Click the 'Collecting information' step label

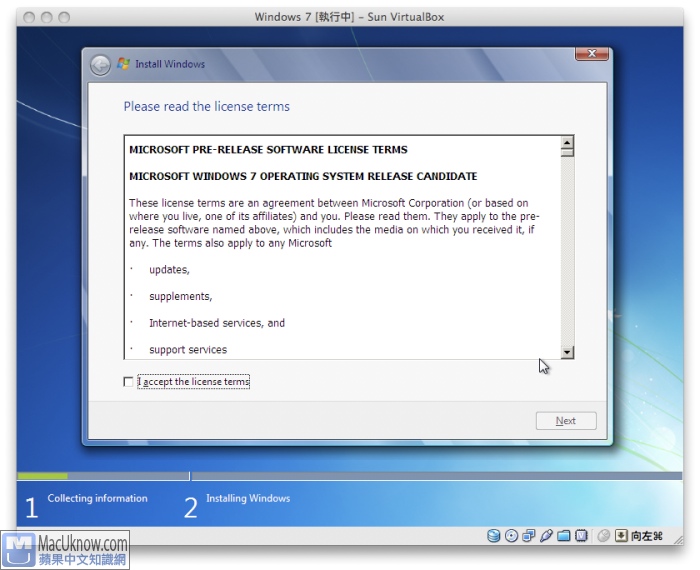(x=97, y=498)
